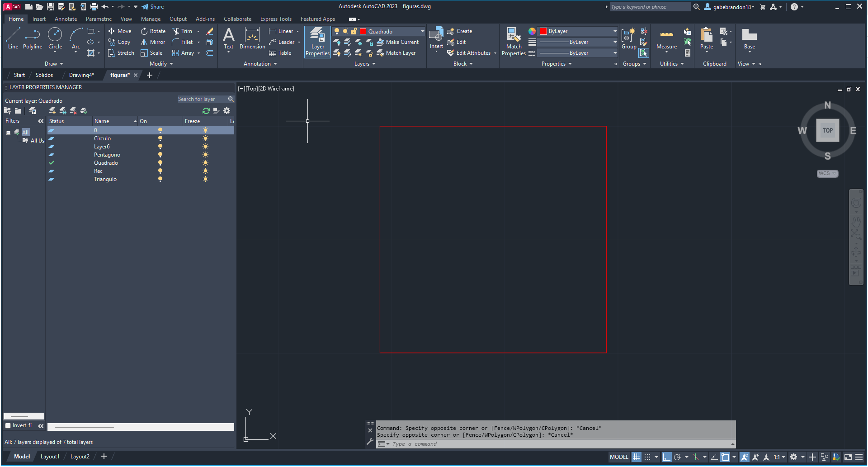Click the Share button
Screen dimensions: 868x467
coord(153,7)
